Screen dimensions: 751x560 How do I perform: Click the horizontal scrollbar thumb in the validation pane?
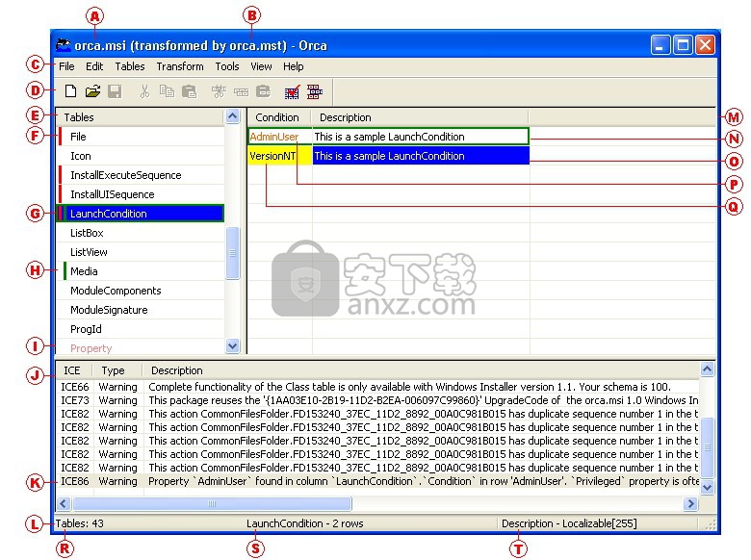point(212,503)
